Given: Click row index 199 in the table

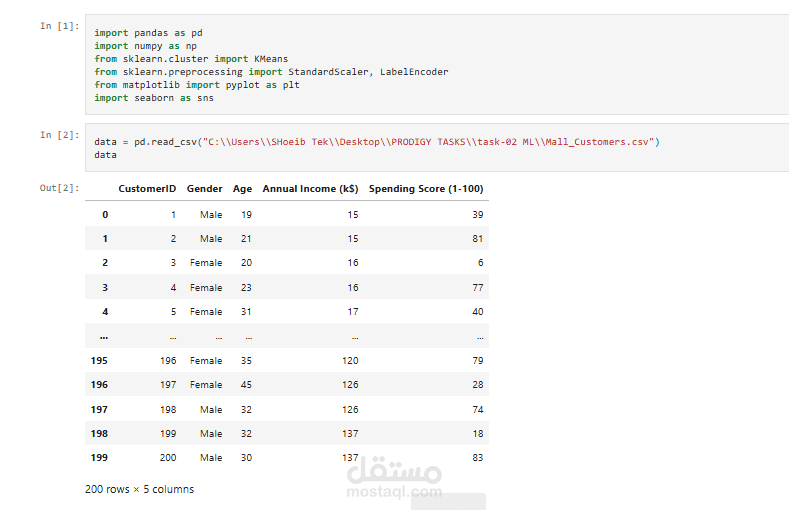Looking at the screenshot, I should [x=99, y=458].
